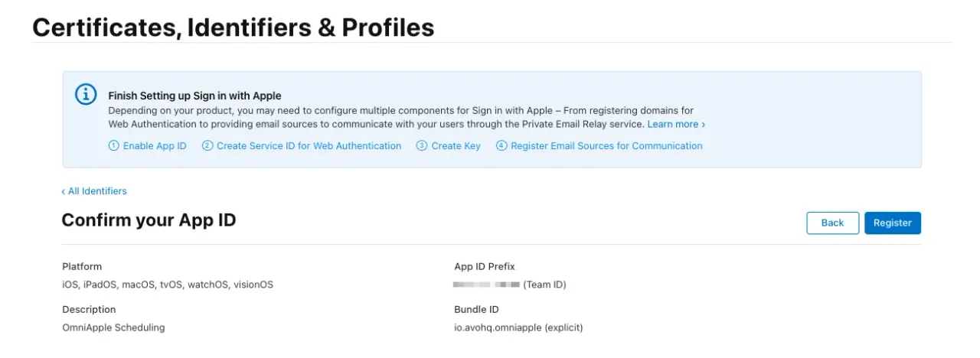Click the Confirm your App ID heading
The height and width of the screenshot is (358, 980).
coord(149,220)
